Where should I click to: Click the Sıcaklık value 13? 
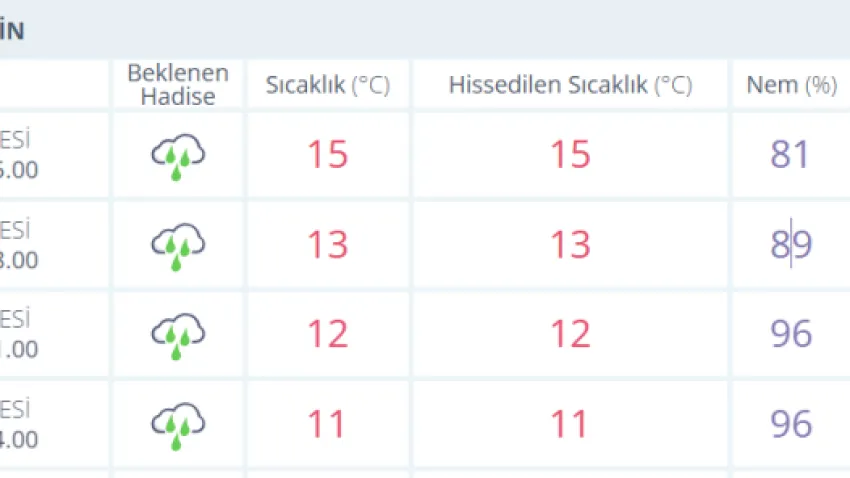point(327,244)
